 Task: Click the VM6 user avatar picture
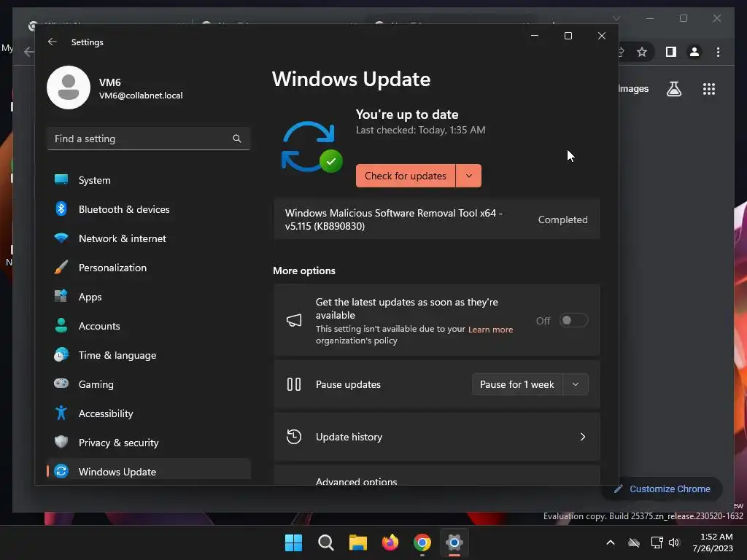click(x=69, y=87)
